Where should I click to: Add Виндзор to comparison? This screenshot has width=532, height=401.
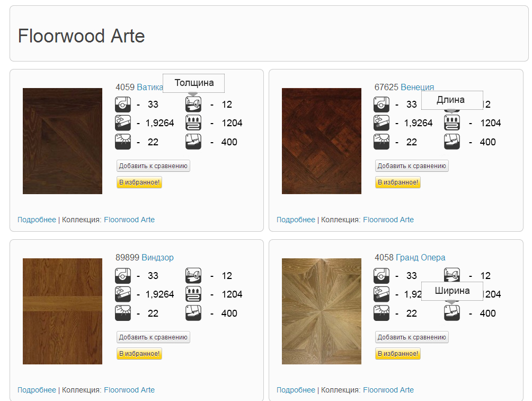[x=153, y=337]
